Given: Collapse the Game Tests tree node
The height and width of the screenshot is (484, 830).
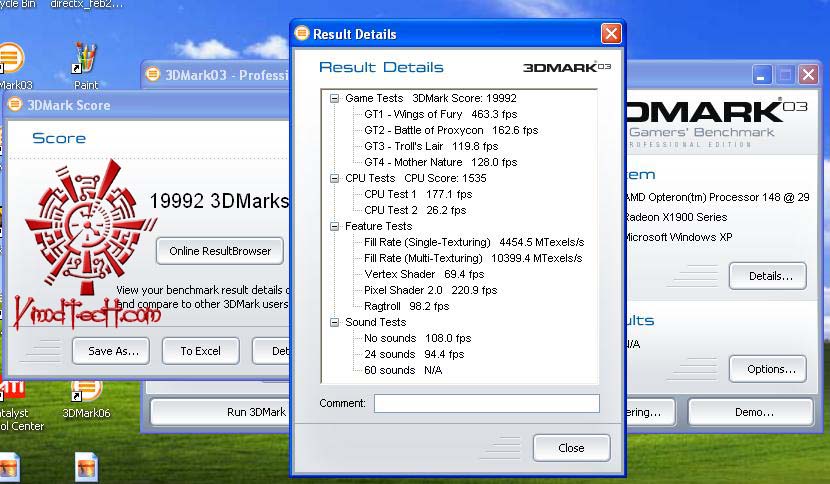Looking at the screenshot, I should coord(335,98).
